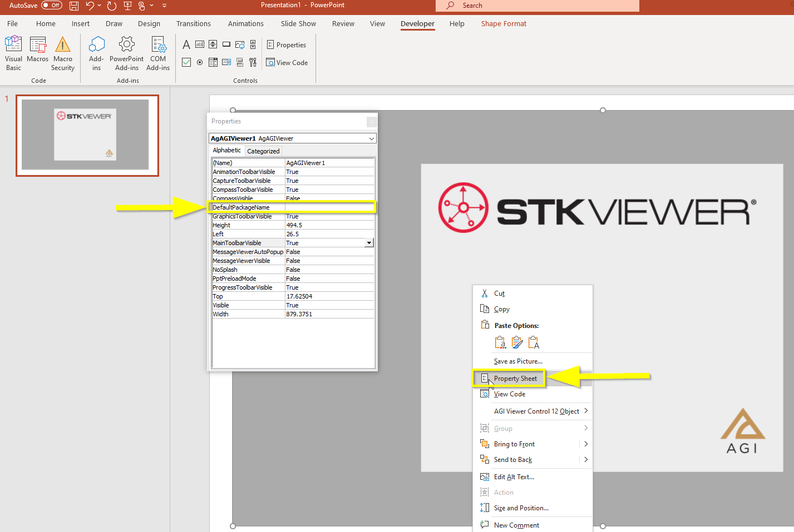Screen dimensions: 794x532
Task: Select the PptPreloadMode property row
Action: click(x=293, y=279)
